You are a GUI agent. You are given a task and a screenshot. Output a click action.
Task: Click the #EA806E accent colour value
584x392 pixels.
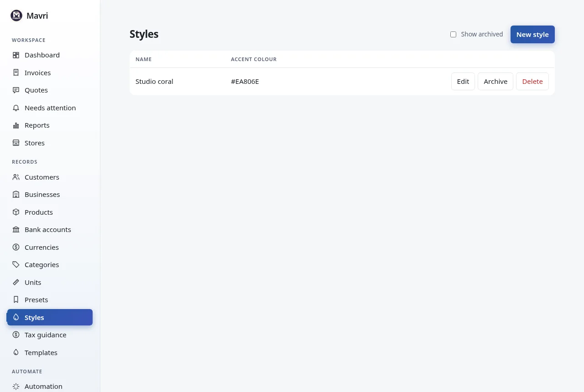pos(245,82)
